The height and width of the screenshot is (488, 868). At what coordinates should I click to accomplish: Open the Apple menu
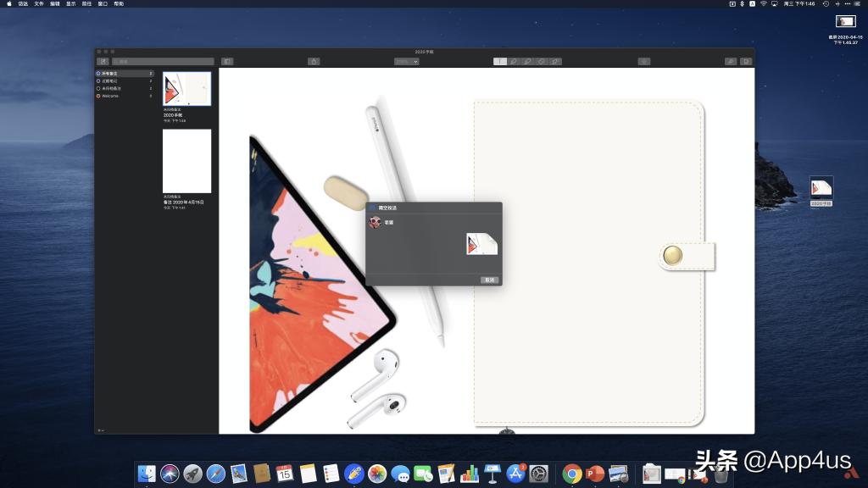click(x=8, y=4)
